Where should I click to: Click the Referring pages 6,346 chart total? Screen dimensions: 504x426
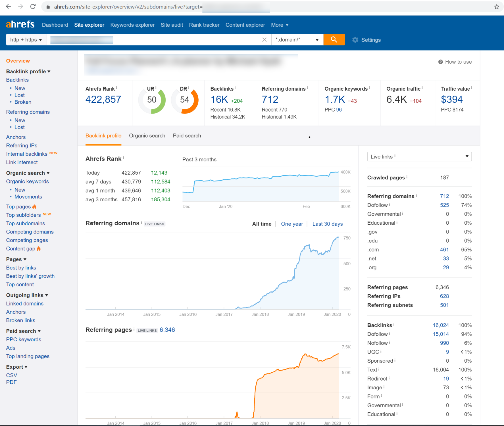pos(167,330)
